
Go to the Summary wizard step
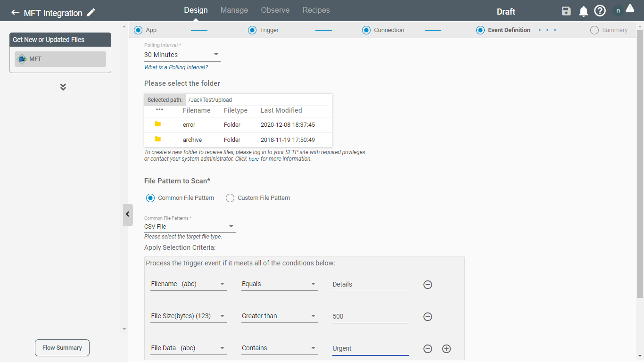[x=609, y=30]
